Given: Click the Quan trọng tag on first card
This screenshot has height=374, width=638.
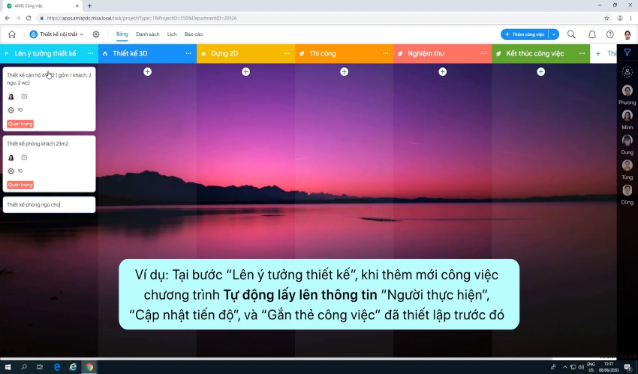Looking at the screenshot, I should (20, 124).
